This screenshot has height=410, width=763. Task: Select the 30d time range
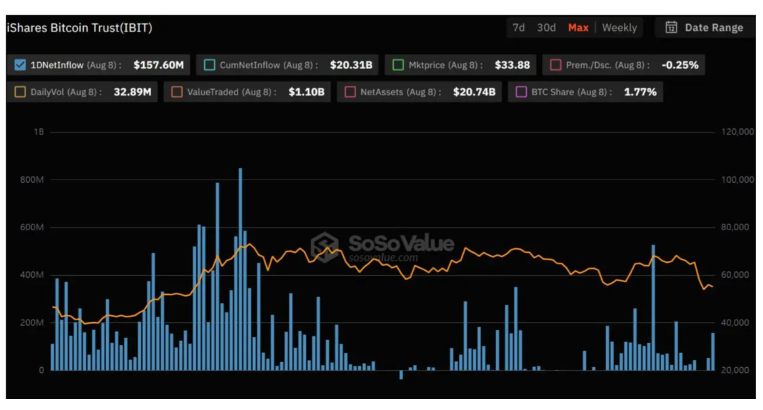tap(546, 28)
